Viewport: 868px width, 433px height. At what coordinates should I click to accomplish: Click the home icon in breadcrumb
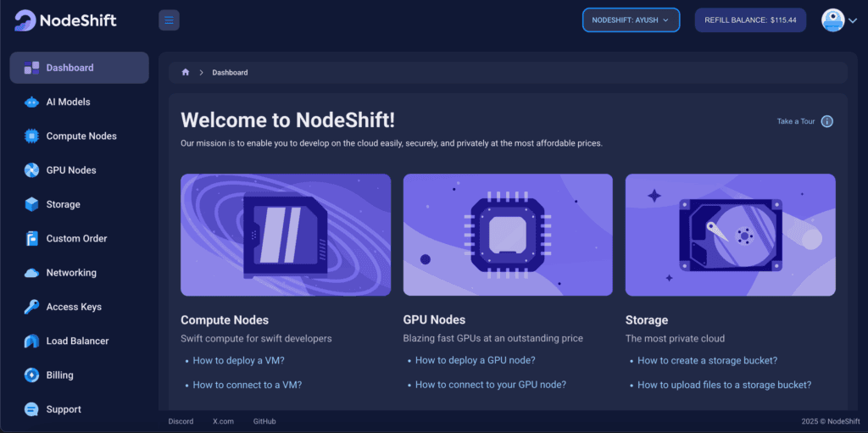point(186,73)
